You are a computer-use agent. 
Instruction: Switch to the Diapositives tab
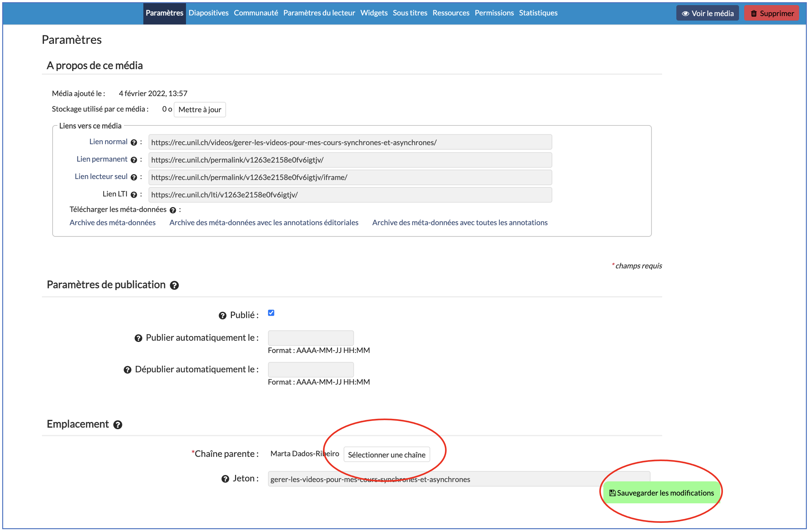click(x=208, y=13)
